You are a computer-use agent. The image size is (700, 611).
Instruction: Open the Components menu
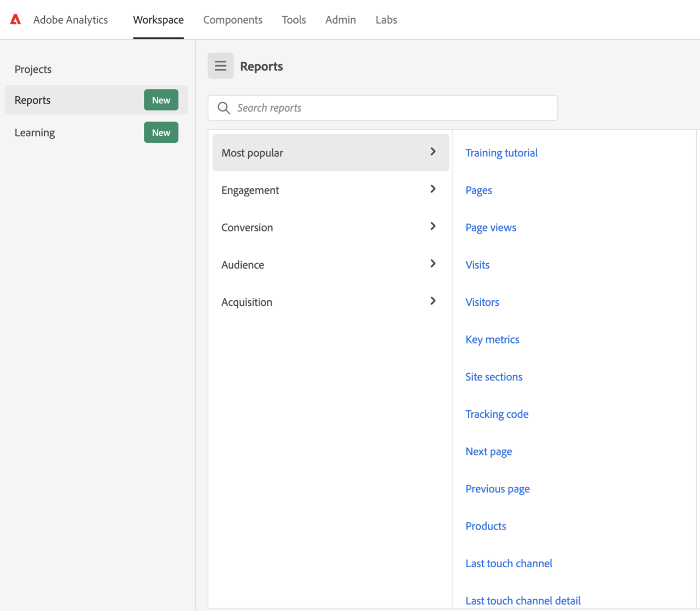click(233, 20)
